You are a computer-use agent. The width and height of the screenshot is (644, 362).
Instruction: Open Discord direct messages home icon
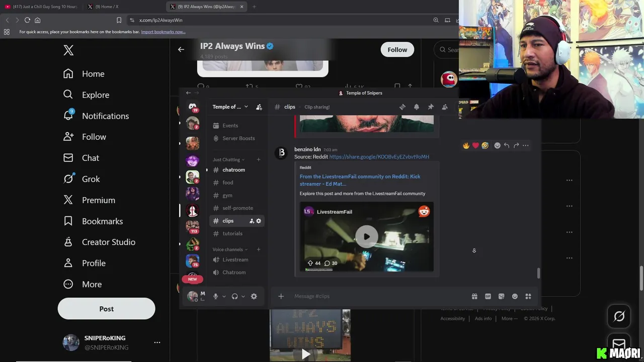click(192, 107)
